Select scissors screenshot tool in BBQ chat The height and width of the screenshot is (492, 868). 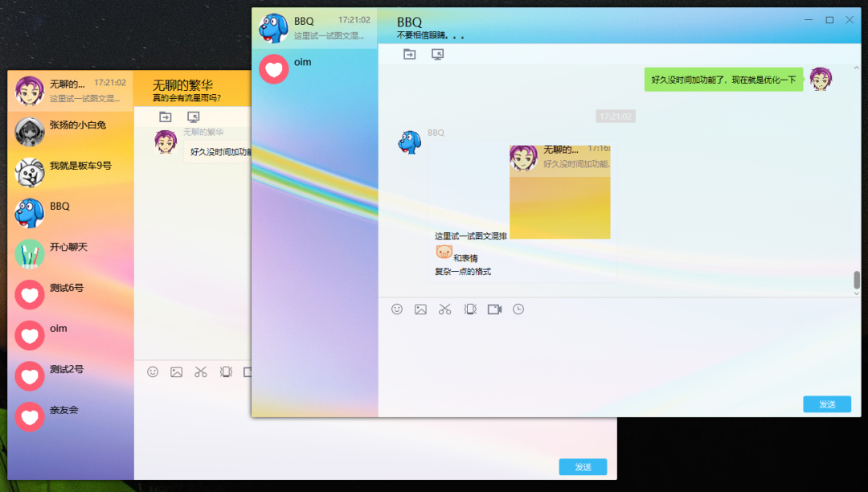coord(444,310)
